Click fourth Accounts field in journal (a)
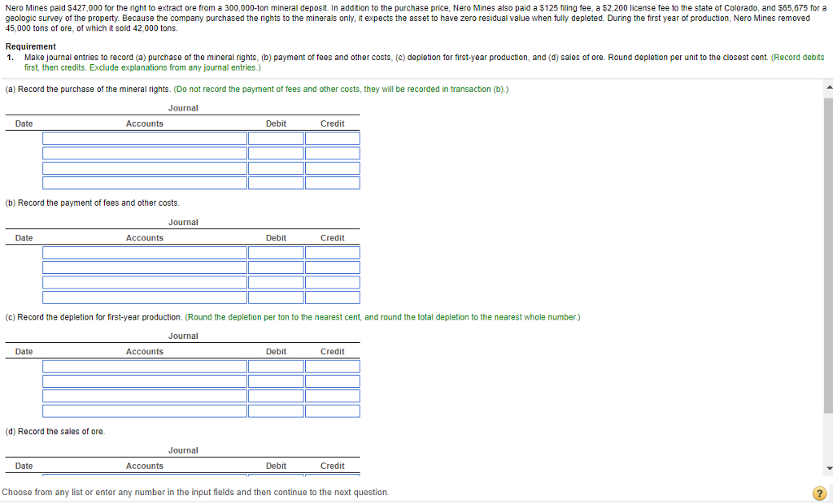This screenshot has height=504, width=833. tap(145, 183)
